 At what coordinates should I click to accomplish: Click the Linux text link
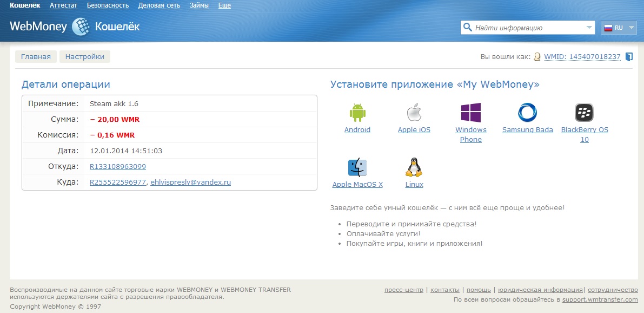(x=414, y=185)
